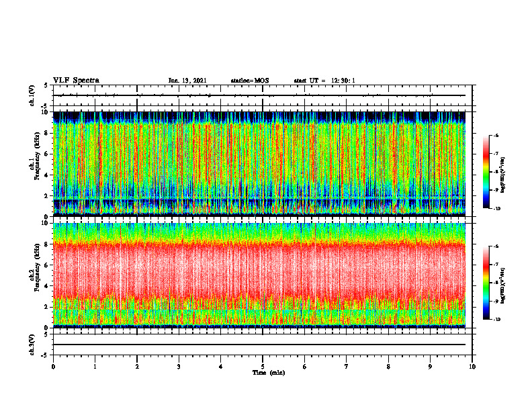Click time axis tick label "3"
532x411 pixels.
coord(179,367)
